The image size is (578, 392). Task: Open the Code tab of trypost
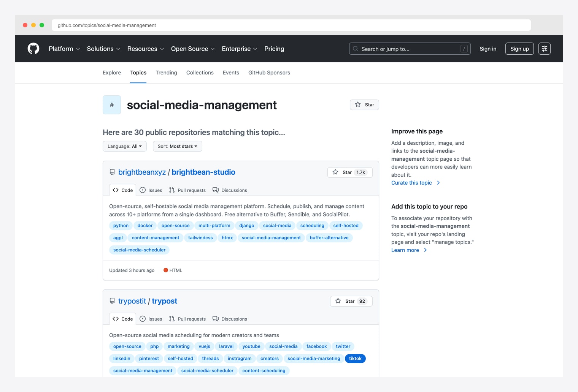pyautogui.click(x=122, y=319)
